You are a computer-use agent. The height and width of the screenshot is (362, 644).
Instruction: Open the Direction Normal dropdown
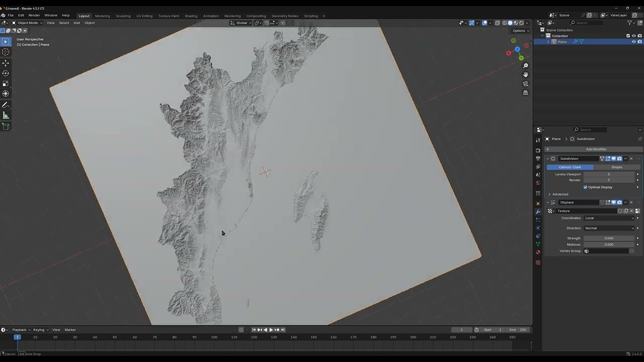click(x=609, y=228)
